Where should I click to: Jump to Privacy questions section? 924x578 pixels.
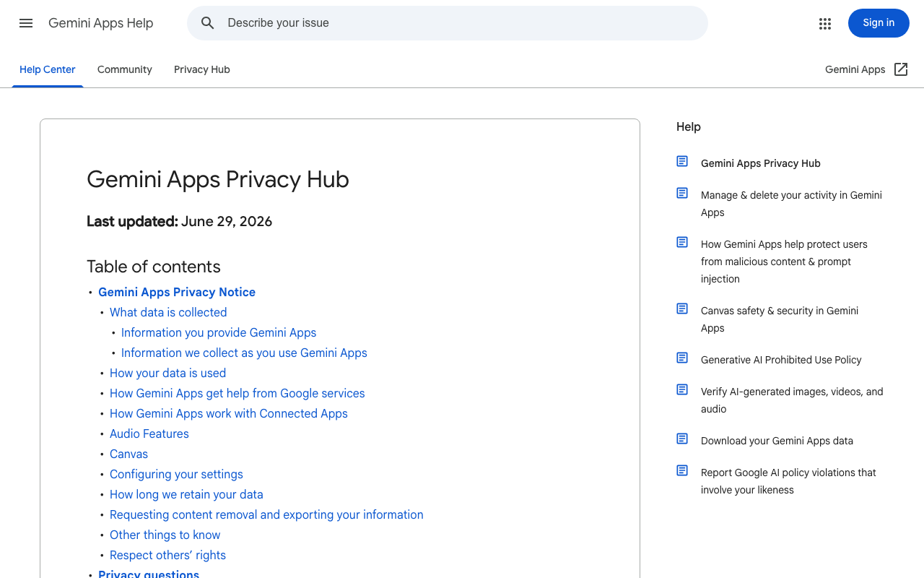(x=149, y=574)
